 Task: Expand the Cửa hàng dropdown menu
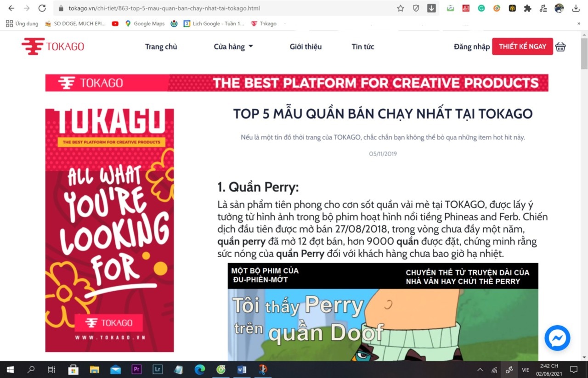pos(233,46)
